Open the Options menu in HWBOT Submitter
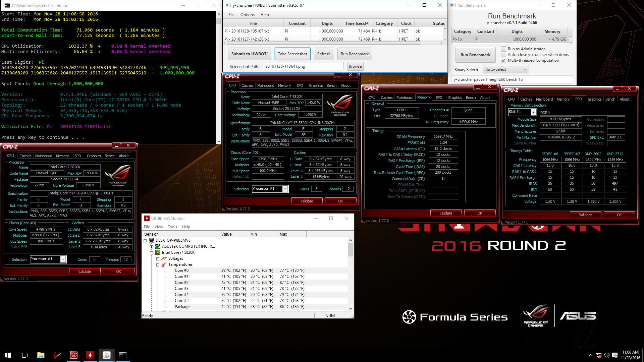 [x=248, y=15]
